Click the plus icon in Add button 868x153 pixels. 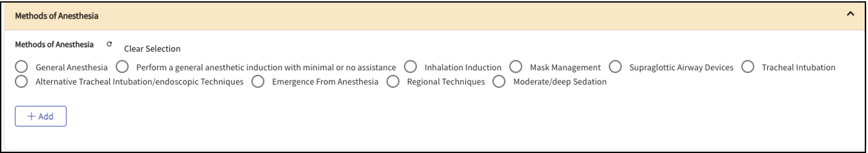coord(31,116)
